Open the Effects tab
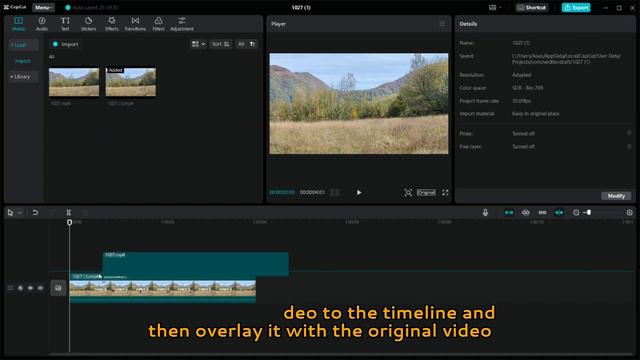This screenshot has height=360, width=640. tap(111, 24)
